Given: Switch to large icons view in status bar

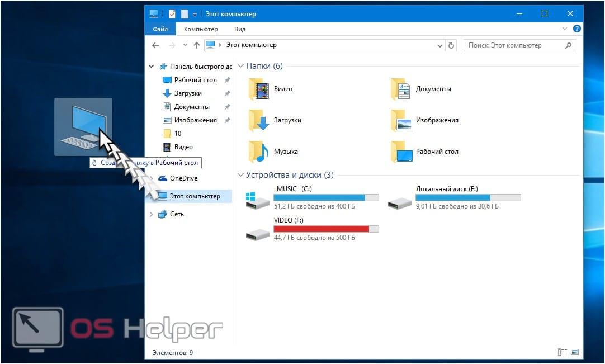Looking at the screenshot, I should pyautogui.click(x=574, y=352).
